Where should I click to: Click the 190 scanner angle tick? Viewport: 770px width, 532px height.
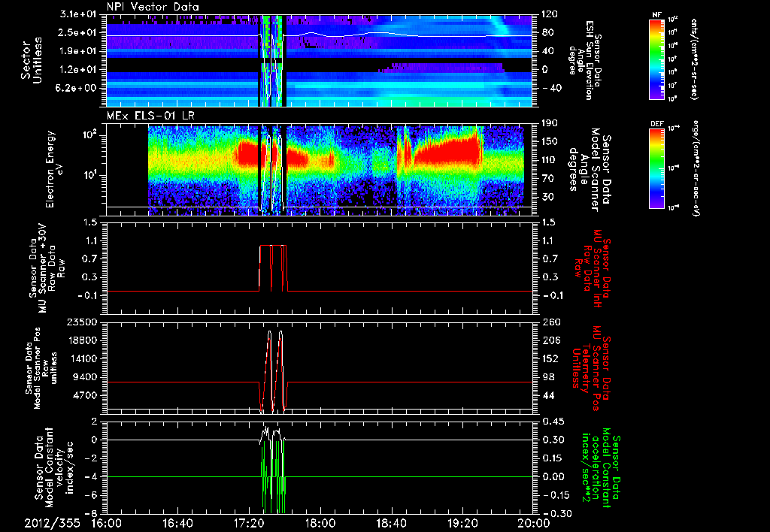tap(550, 123)
